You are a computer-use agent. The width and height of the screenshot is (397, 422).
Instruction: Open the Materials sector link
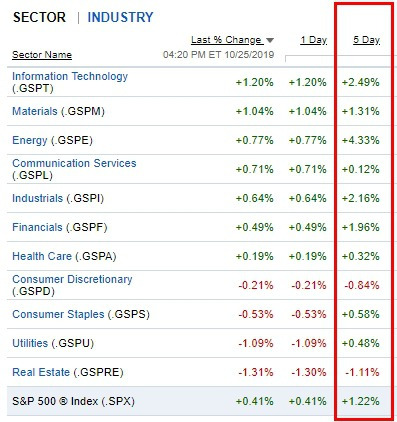(35, 111)
